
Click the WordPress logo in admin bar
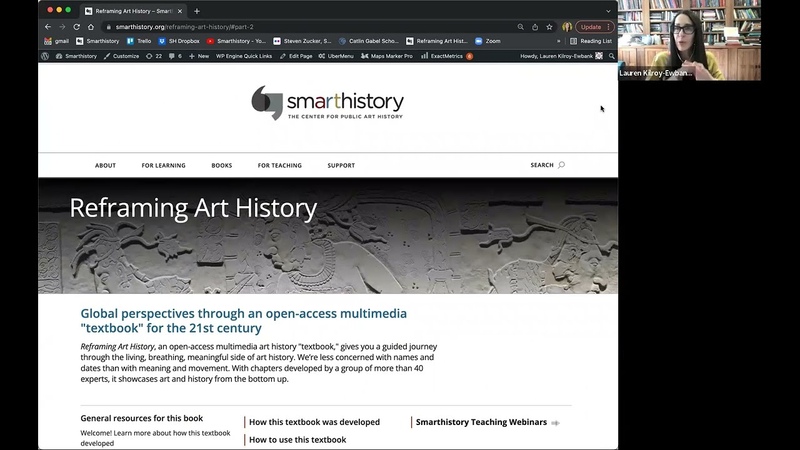click(x=45, y=56)
